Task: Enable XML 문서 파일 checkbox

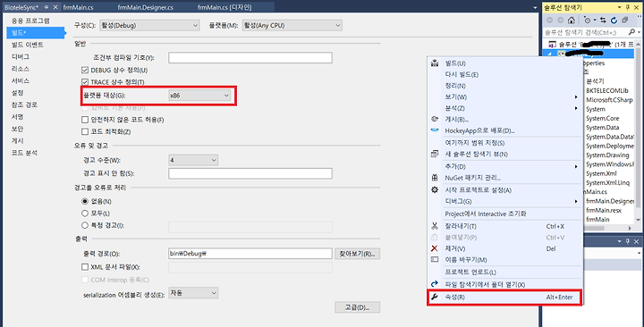Action: coord(85,267)
